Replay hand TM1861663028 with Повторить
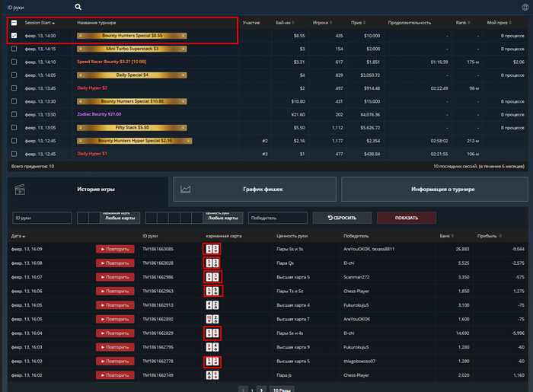 [115, 263]
